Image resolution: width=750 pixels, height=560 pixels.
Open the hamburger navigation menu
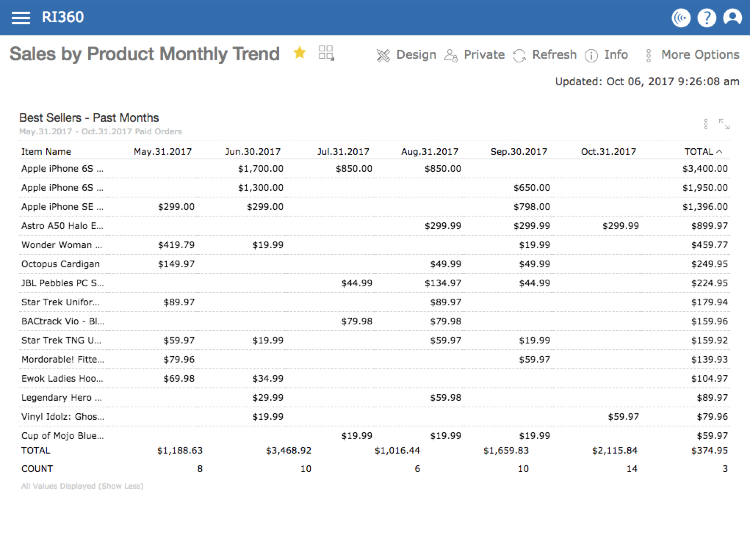(x=21, y=18)
